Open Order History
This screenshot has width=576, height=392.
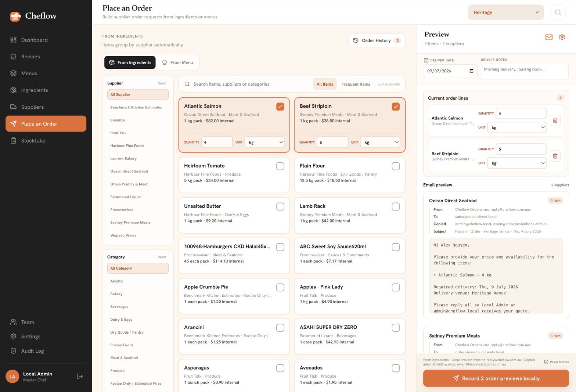coord(377,41)
